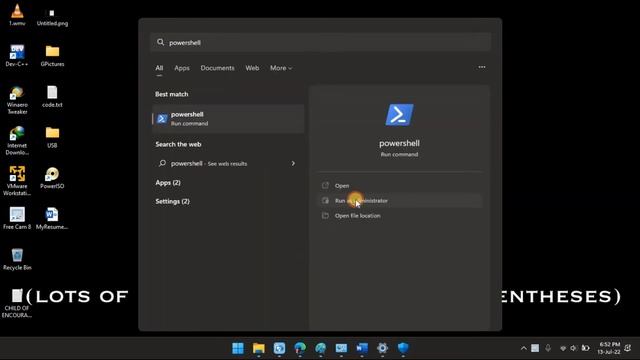Open PowerISO desktop shortcut
This screenshot has height=360, width=640.
click(52, 178)
